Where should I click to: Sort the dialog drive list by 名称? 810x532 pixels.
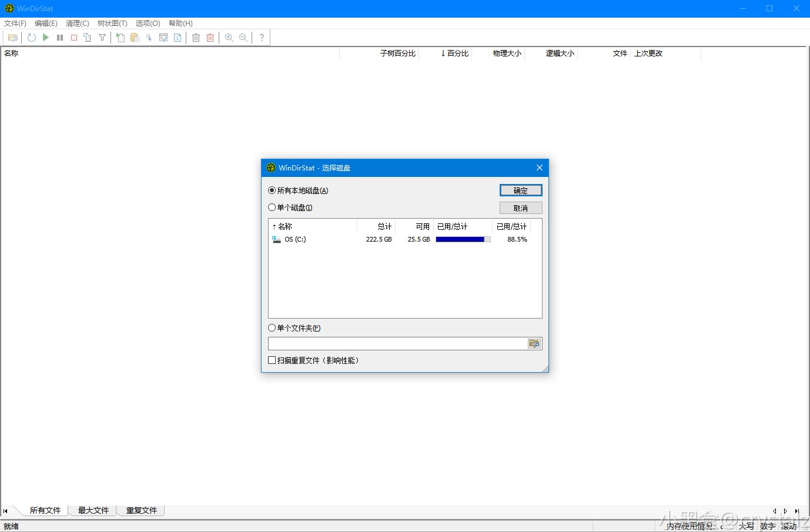coord(313,226)
